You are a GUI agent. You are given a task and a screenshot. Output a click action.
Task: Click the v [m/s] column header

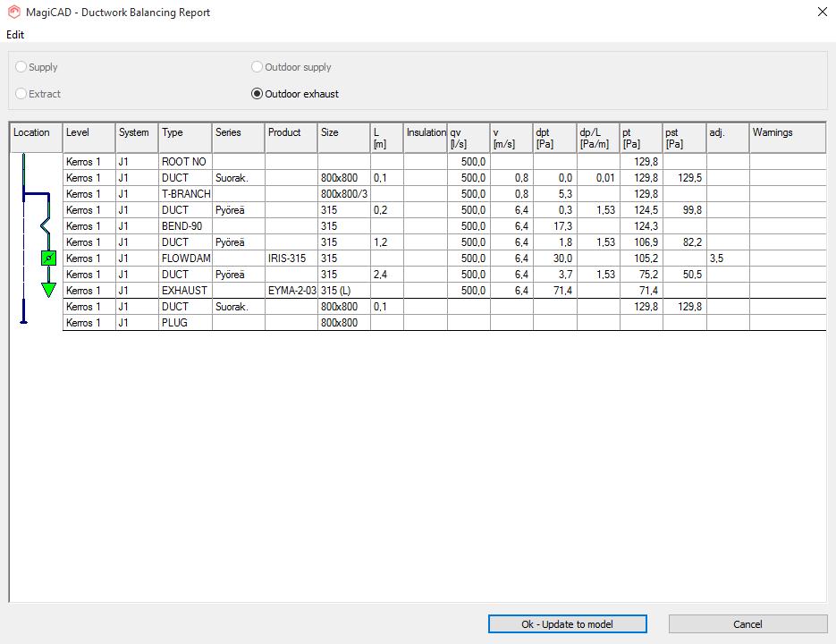511,138
